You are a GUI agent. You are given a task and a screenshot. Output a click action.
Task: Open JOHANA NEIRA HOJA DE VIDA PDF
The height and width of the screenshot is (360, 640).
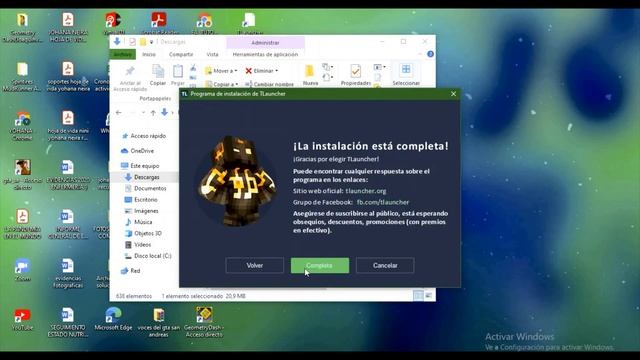(x=68, y=27)
